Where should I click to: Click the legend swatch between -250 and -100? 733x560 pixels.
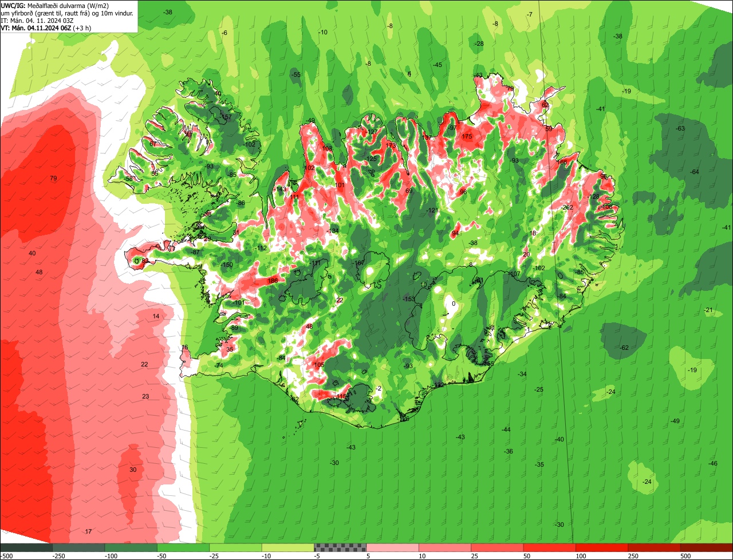pyautogui.click(x=79, y=548)
